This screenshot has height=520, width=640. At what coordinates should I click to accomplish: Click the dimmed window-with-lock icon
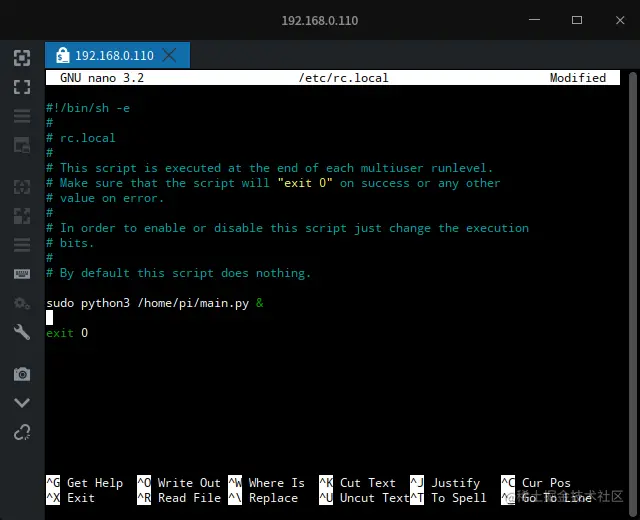[x=22, y=145]
